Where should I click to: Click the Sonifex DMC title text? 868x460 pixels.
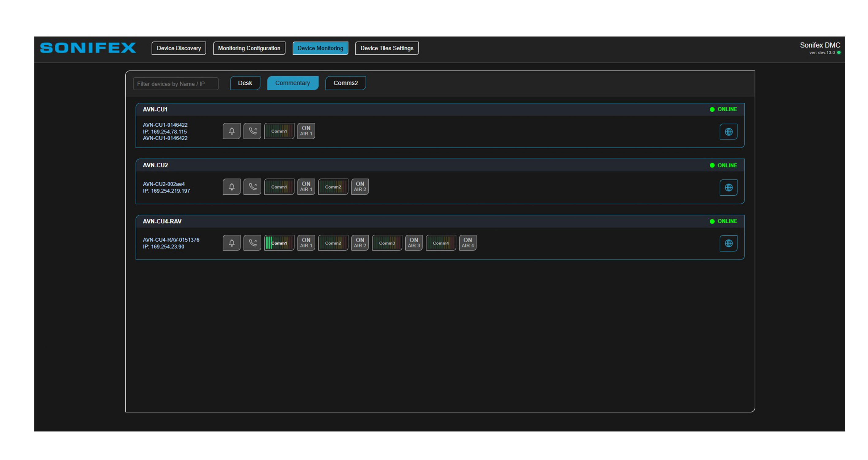(820, 45)
